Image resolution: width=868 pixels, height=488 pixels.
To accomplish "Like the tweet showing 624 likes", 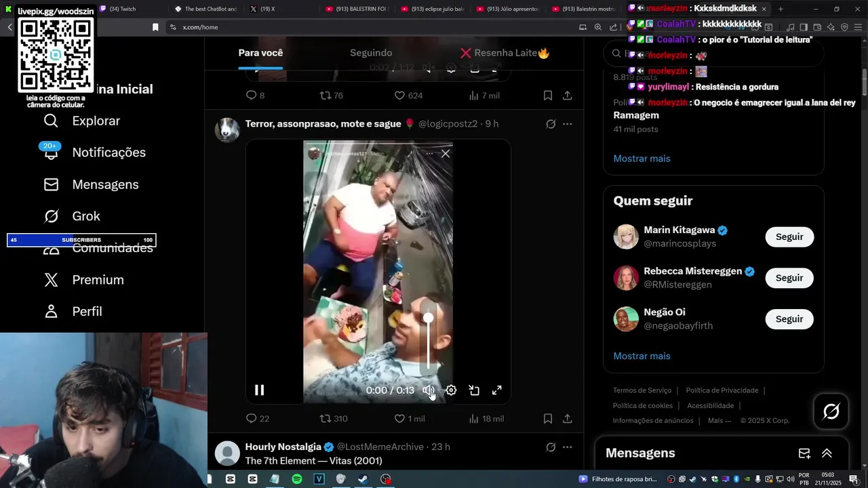I will [408, 96].
